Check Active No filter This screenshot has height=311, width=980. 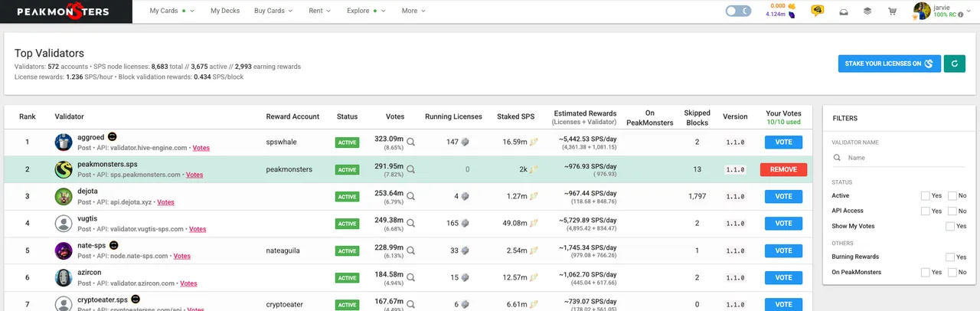coord(952,196)
